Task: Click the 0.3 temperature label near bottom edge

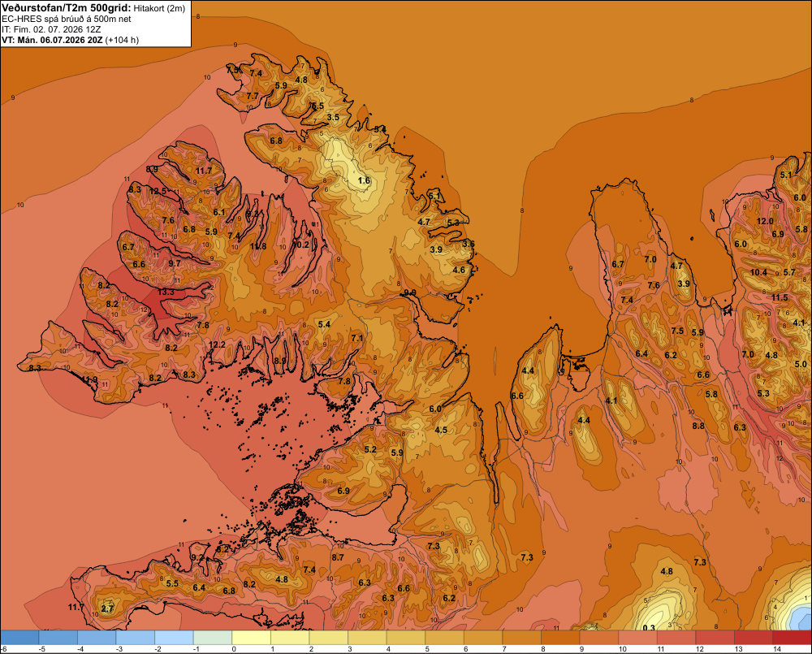Action: 648,627
